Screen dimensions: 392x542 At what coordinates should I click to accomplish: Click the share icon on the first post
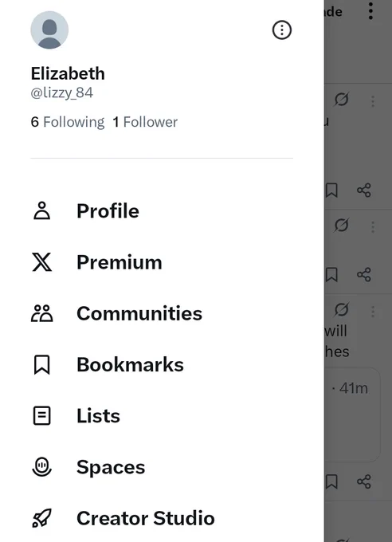[363, 190]
